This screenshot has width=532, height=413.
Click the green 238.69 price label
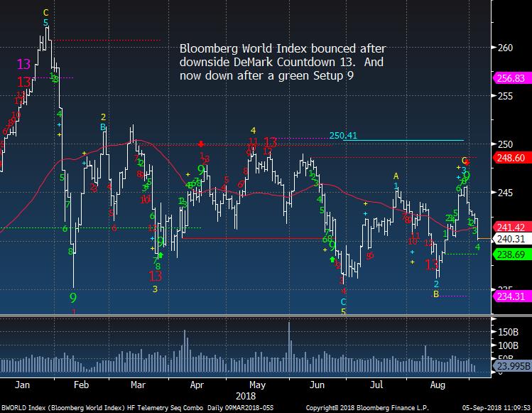click(511, 254)
